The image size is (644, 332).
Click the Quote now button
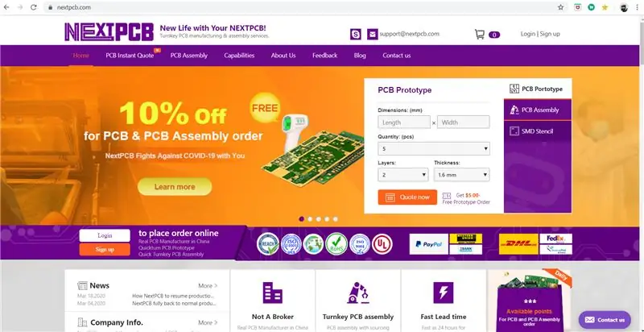click(x=407, y=197)
